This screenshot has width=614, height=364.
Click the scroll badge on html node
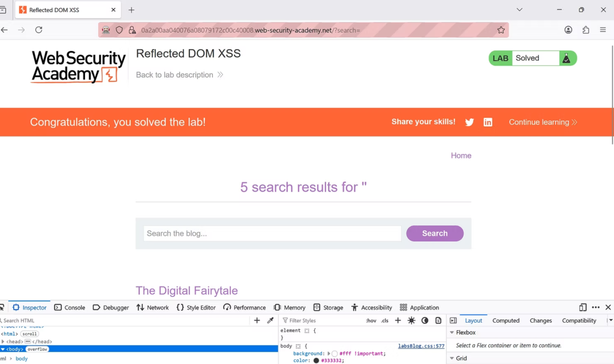[29, 334]
